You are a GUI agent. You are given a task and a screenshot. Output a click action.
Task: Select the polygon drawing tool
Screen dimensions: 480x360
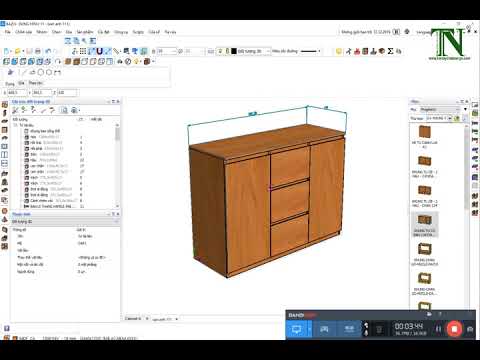49,72
